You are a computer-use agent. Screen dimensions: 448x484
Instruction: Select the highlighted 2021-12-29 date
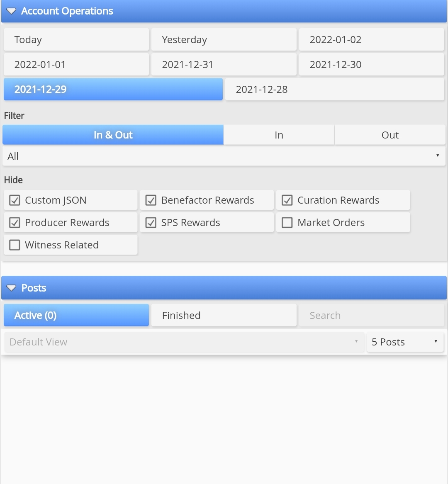click(113, 89)
